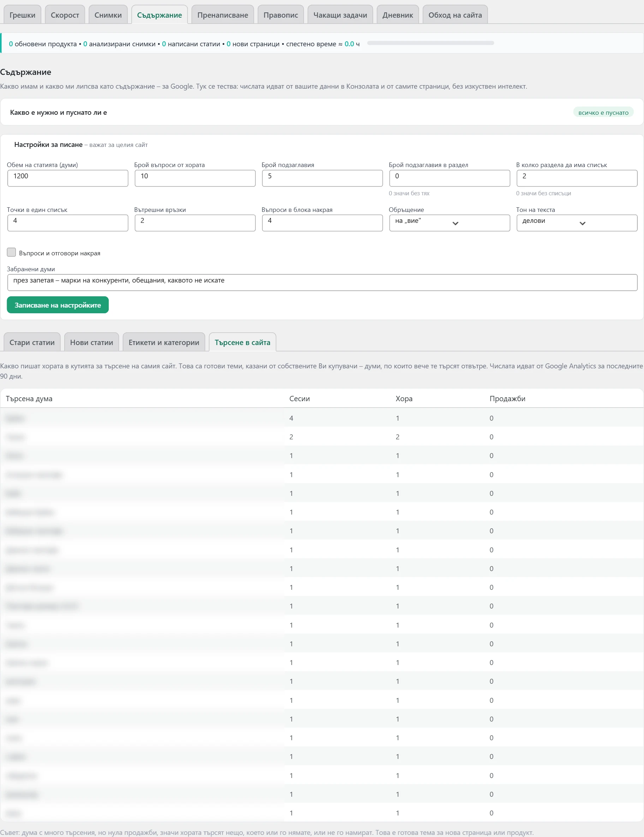Click the Продажби column header
Viewport: 644px width, 837px height.
pyautogui.click(x=508, y=399)
